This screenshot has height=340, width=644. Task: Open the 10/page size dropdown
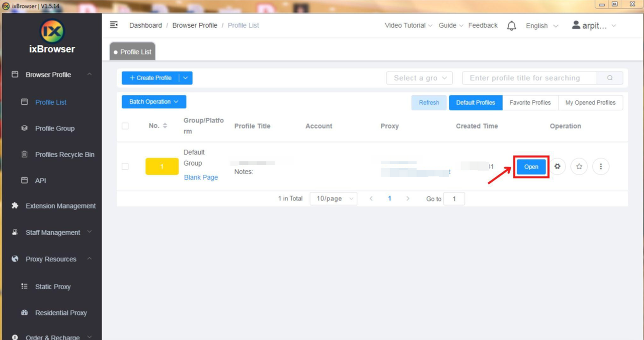(334, 198)
